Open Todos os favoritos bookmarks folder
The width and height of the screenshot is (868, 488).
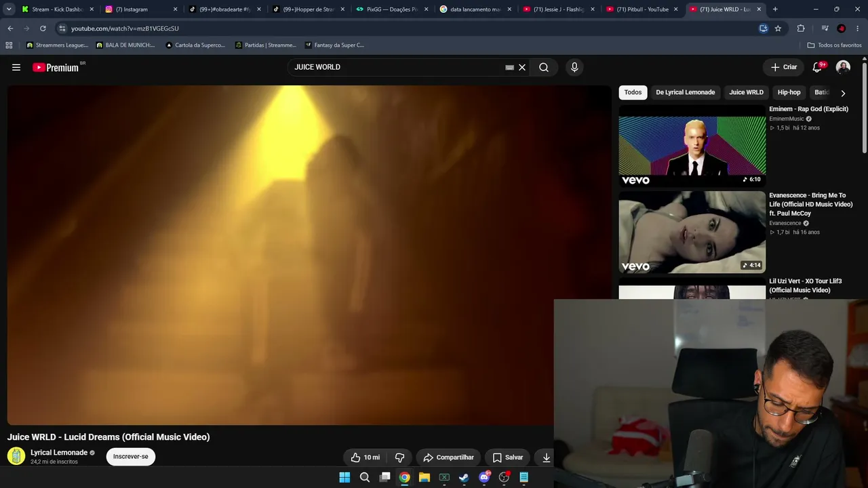(x=834, y=45)
